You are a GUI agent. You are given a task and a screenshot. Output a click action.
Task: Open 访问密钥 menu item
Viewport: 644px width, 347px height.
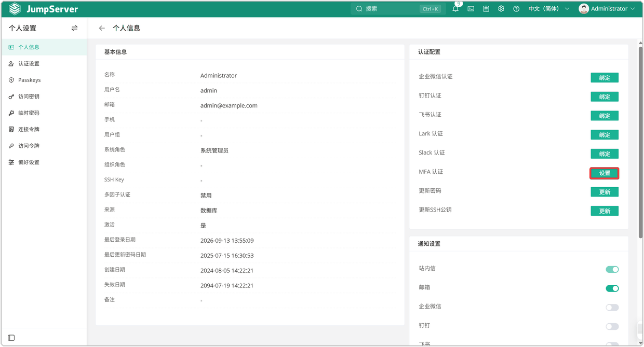tap(44, 96)
